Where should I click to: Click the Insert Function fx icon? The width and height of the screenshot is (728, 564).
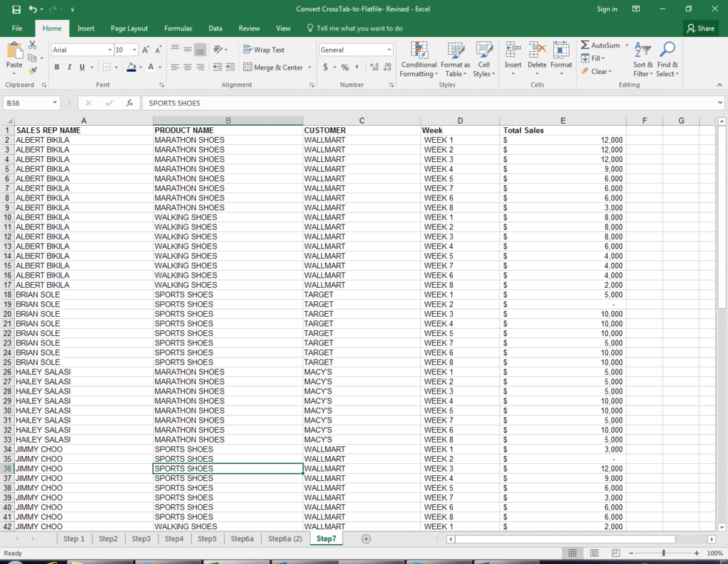click(x=129, y=103)
